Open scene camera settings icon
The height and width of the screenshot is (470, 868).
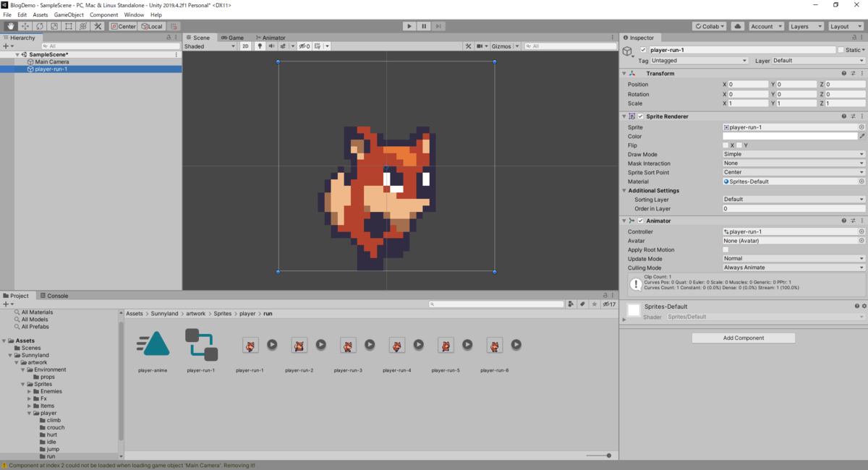click(480, 46)
